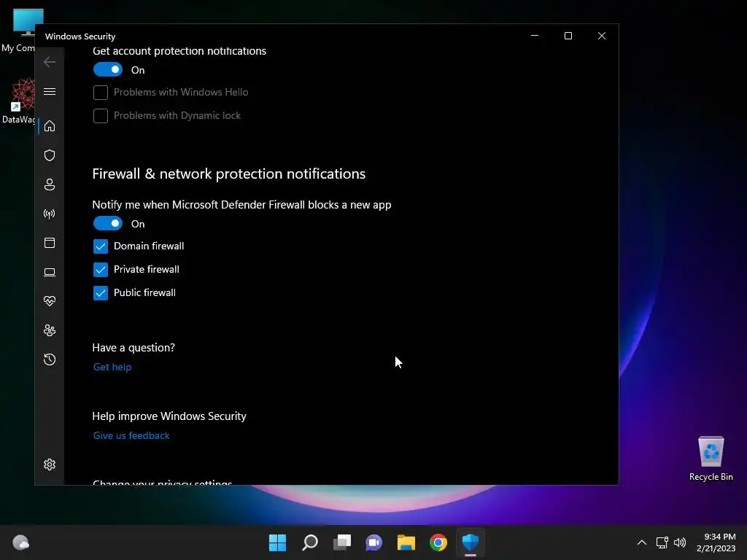Uncheck Private firewall checkbox
The image size is (747, 560).
tap(101, 270)
